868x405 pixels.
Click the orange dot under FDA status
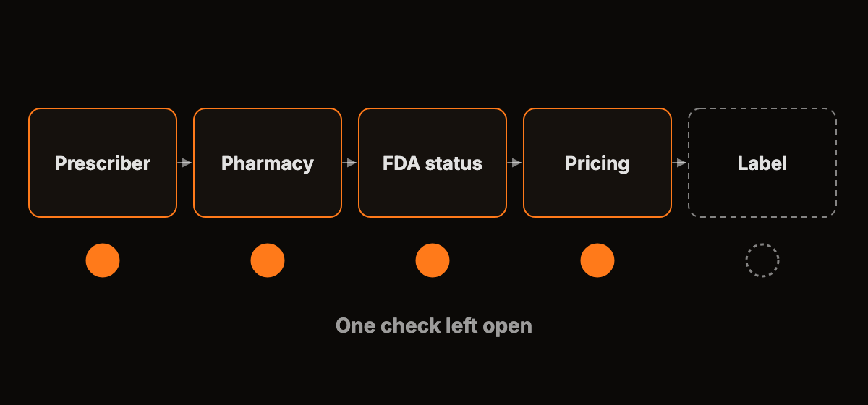coord(433,260)
